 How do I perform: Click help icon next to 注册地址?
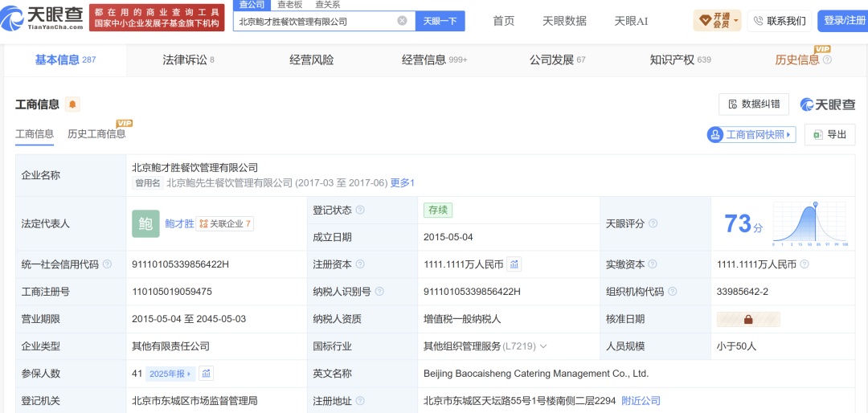pos(360,401)
